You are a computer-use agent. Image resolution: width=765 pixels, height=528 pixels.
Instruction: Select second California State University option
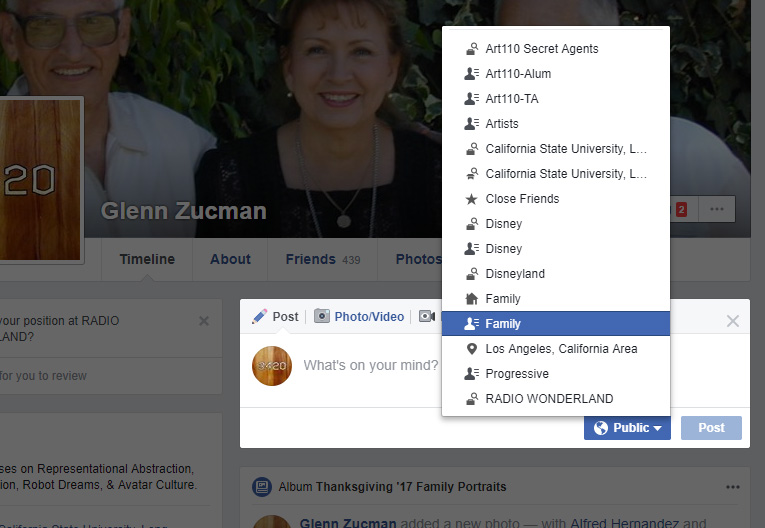(x=556, y=173)
